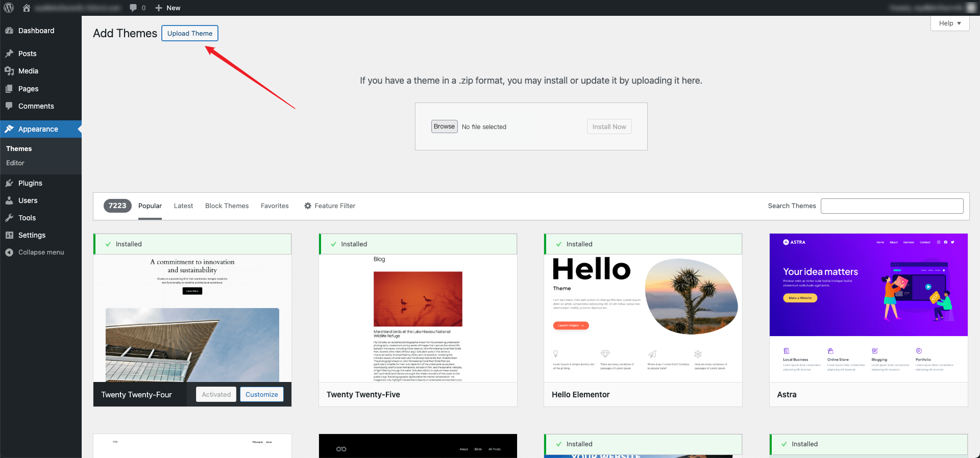The width and height of the screenshot is (980, 458).
Task: Click the Hello Elementor theme name
Action: [580, 395]
